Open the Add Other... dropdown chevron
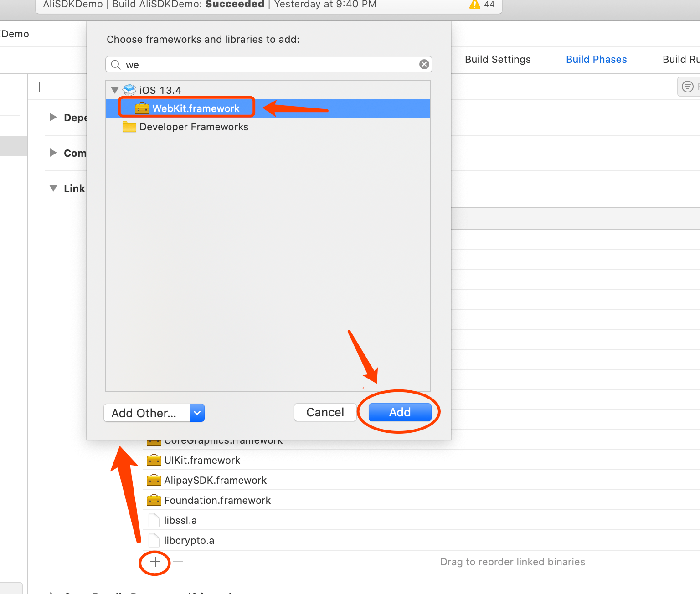700x594 pixels. (197, 413)
